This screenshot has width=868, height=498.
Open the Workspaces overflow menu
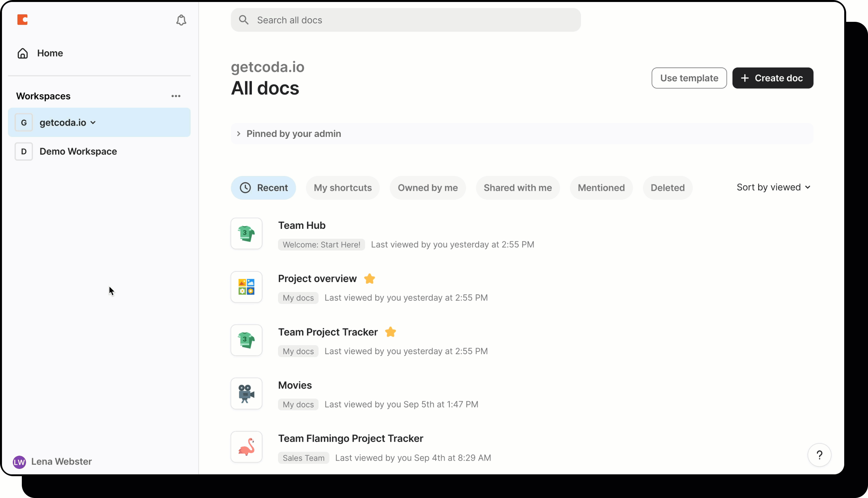pyautogui.click(x=176, y=96)
